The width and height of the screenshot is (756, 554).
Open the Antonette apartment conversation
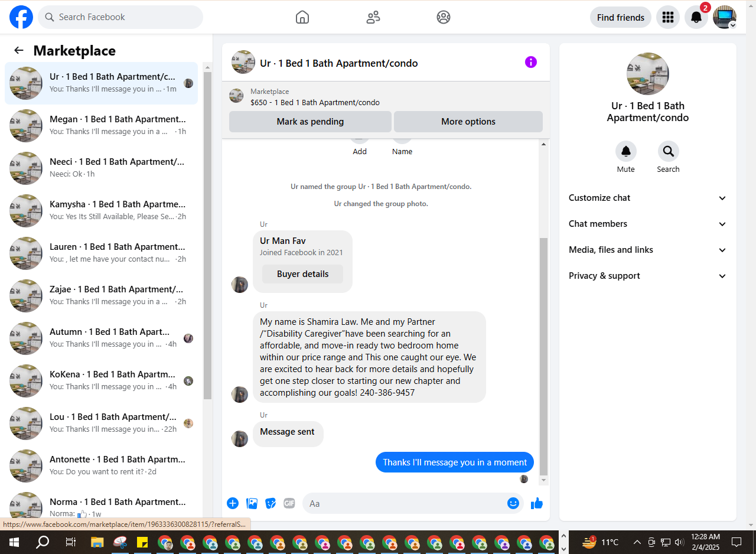101,465
